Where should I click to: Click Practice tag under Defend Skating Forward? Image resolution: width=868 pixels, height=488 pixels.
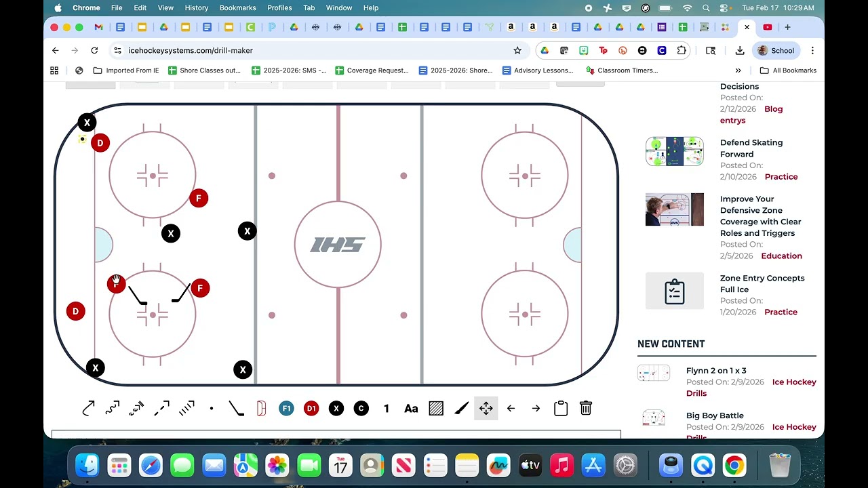[781, 176]
